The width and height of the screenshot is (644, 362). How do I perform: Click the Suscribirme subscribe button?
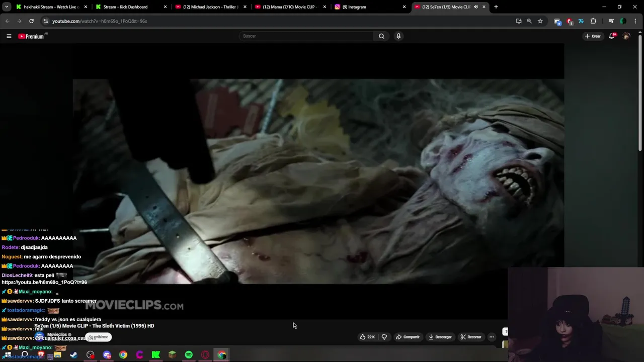[98, 337]
